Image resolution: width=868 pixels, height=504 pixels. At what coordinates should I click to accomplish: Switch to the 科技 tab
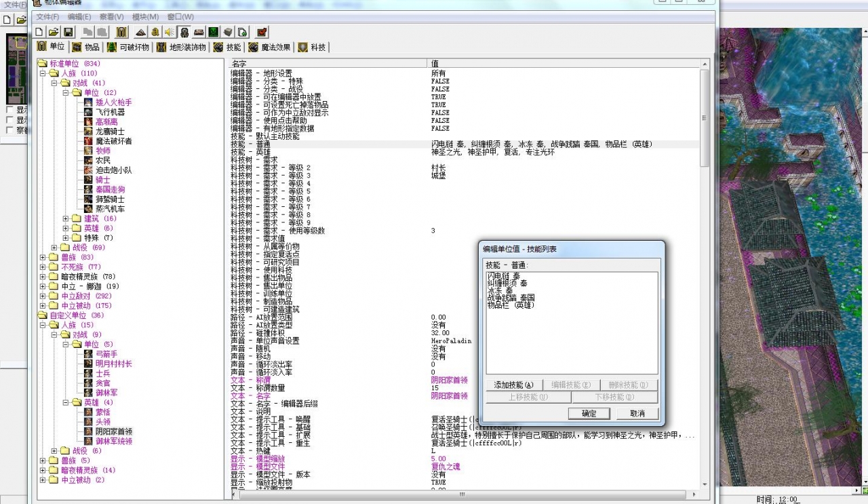pos(312,47)
